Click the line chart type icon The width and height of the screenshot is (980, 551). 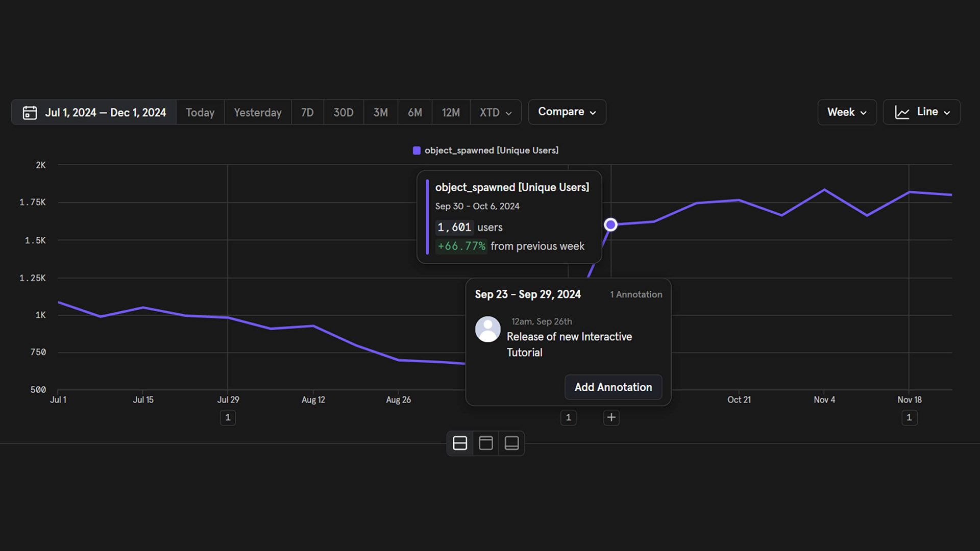coord(902,112)
